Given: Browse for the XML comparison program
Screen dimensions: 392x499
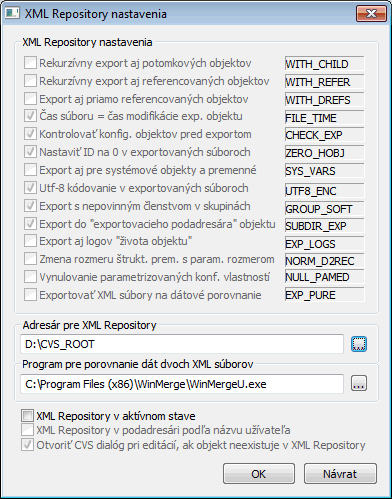Looking at the screenshot, I should coord(359,383).
